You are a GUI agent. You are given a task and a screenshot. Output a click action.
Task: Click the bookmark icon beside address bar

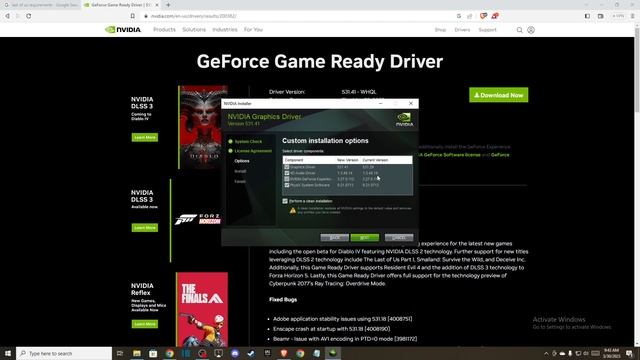point(133,16)
